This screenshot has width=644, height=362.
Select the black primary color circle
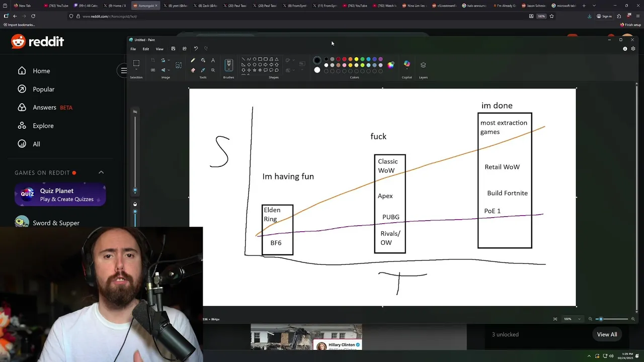pos(317,60)
